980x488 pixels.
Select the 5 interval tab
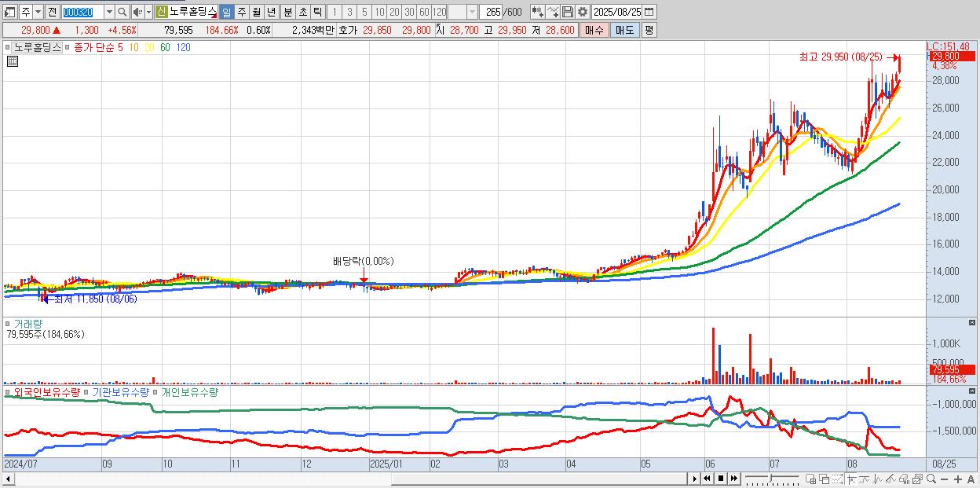(x=364, y=12)
